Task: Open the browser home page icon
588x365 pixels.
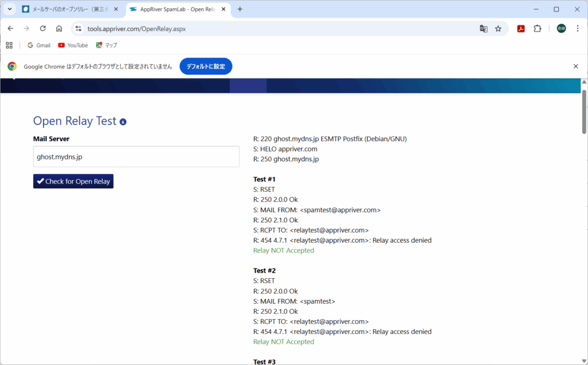Action: point(59,29)
